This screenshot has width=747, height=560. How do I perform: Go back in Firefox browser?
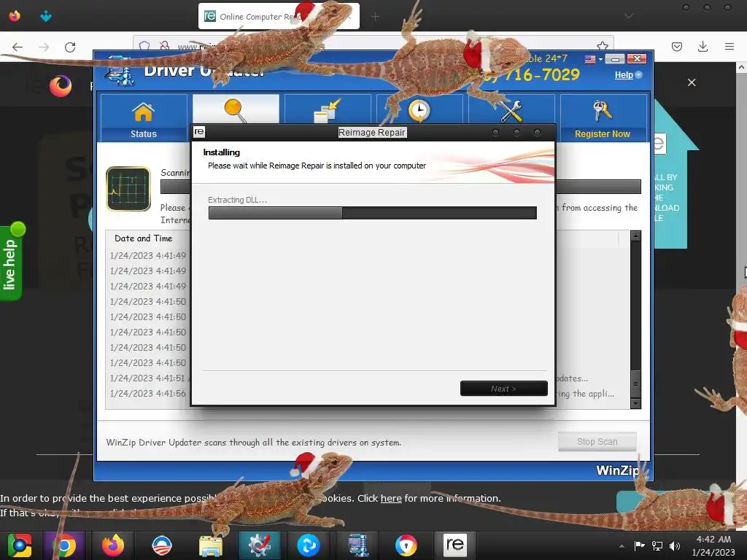click(18, 47)
